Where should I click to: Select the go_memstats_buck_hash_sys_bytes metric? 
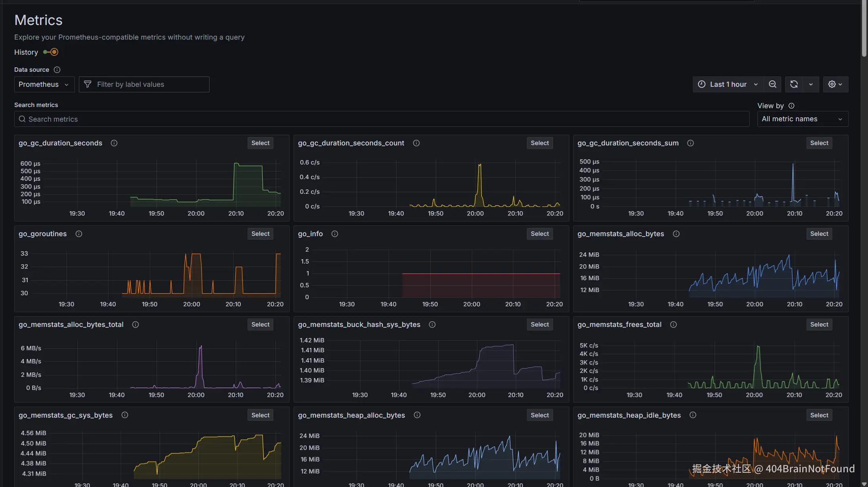[x=540, y=325]
